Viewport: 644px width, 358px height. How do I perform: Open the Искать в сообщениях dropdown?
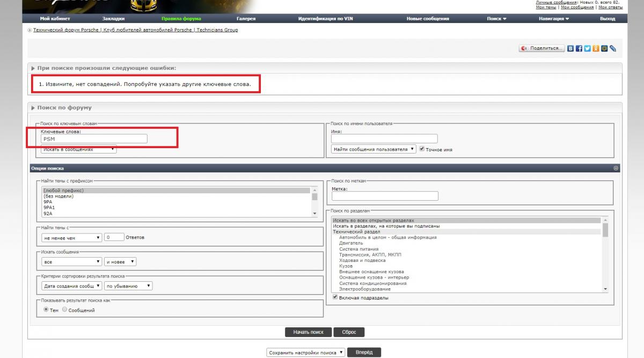pos(78,150)
